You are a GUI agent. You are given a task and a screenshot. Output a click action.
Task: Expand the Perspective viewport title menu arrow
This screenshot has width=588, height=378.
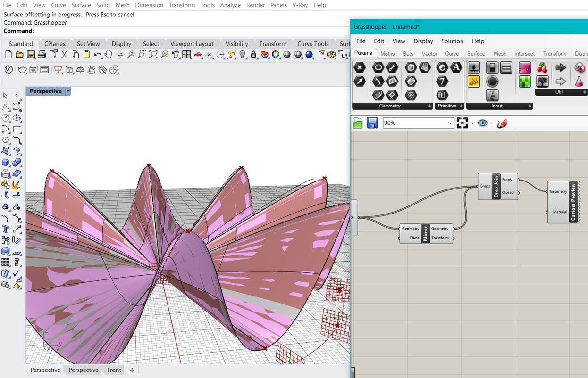pyautogui.click(x=68, y=91)
